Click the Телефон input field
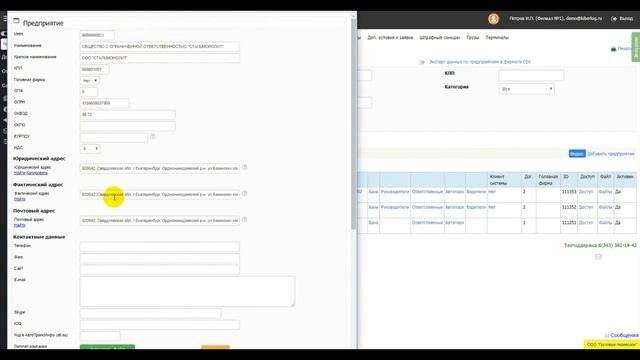 (x=160, y=247)
